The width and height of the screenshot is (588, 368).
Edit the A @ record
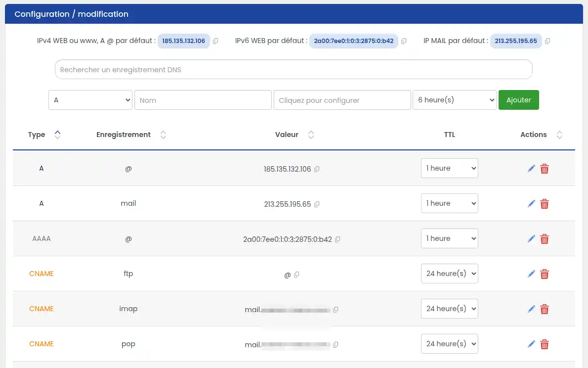point(531,169)
